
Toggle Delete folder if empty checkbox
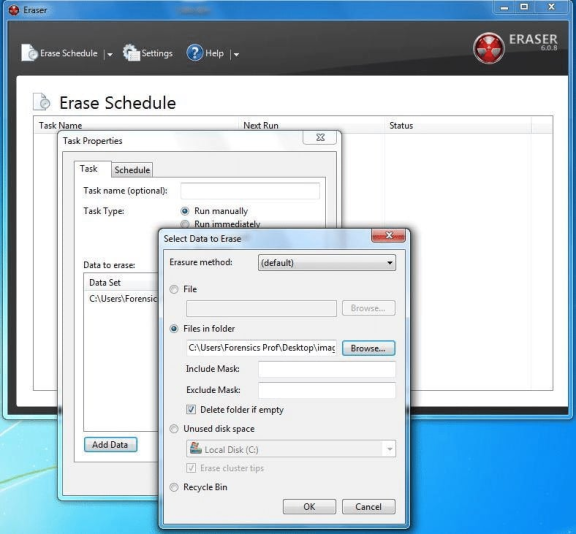[191, 409]
